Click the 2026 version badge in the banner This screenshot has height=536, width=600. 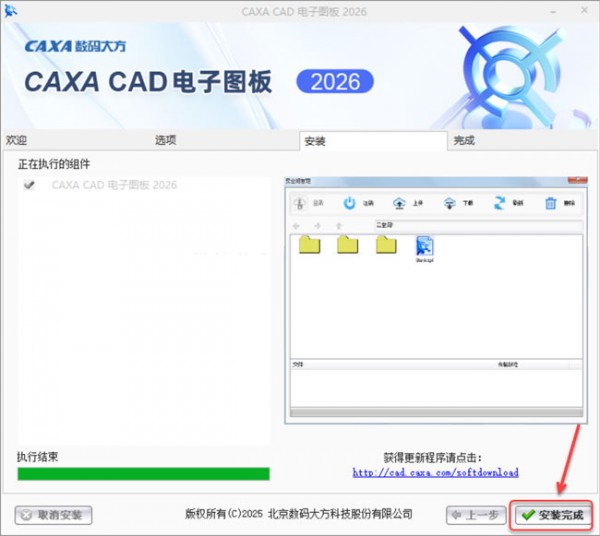click(335, 81)
